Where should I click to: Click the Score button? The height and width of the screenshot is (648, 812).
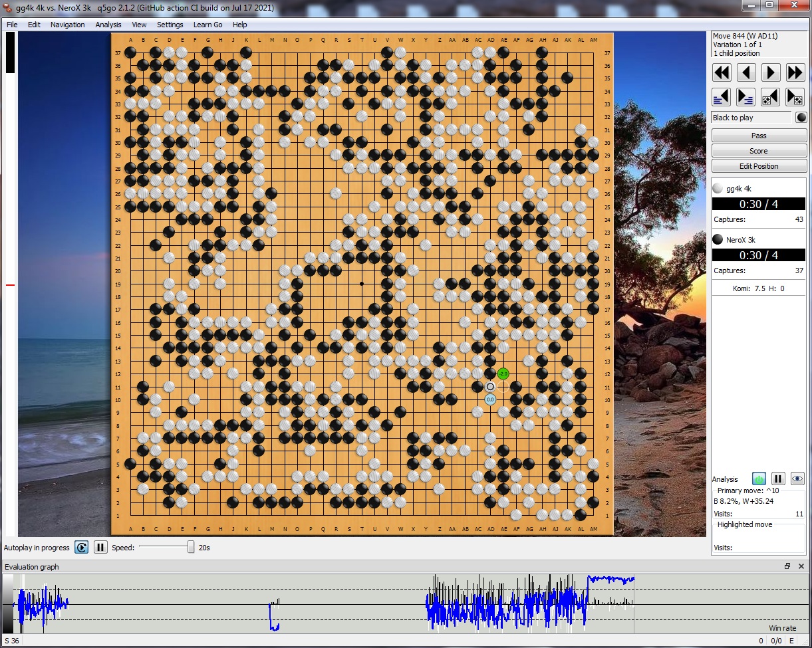coord(759,151)
